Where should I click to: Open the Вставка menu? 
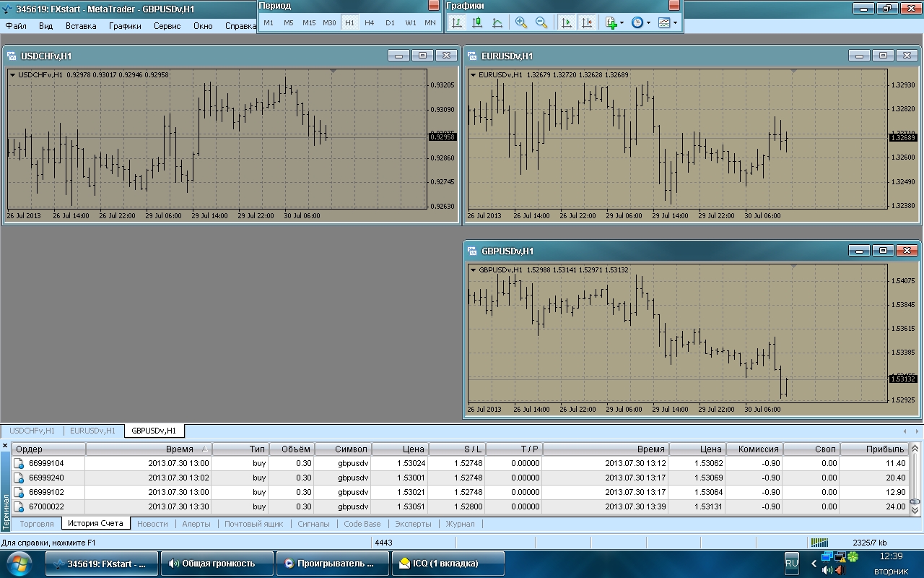coord(81,26)
